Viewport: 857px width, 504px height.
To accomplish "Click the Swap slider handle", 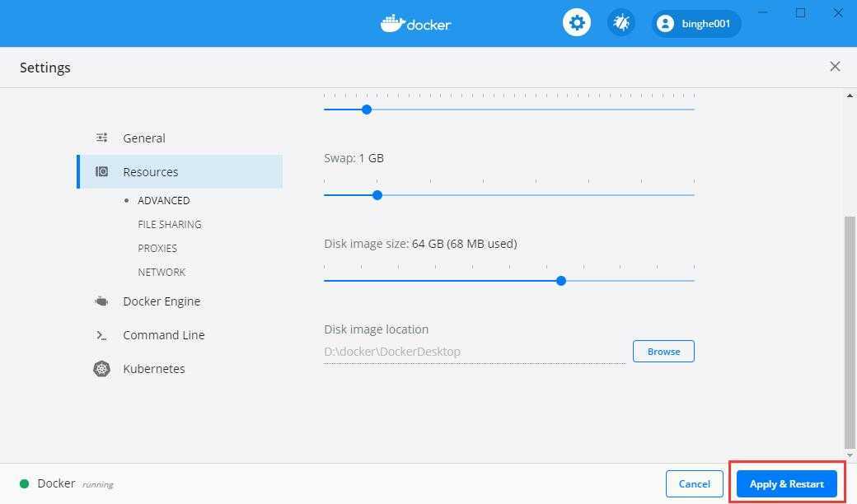I will coord(377,195).
